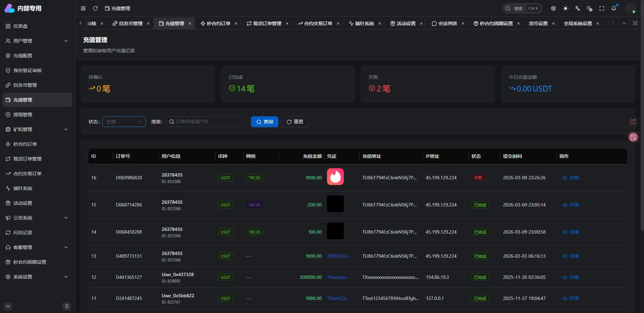
Task: Expand 矿机管理 sidebar submenu
Action: [x=37, y=129]
